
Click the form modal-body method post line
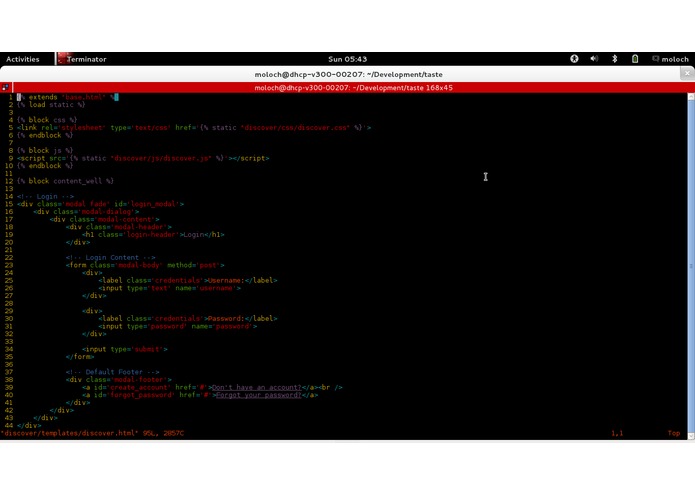pos(145,265)
